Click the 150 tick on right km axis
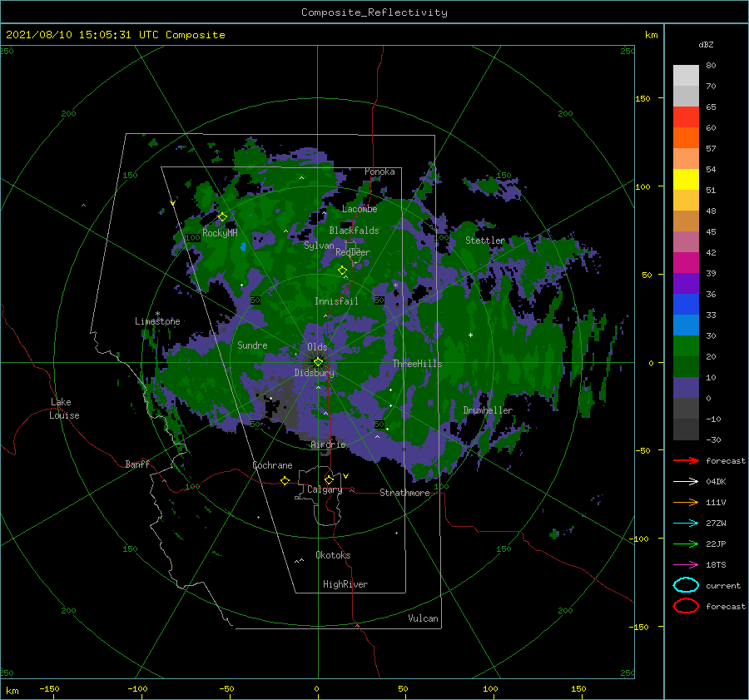749x700 pixels. (x=642, y=98)
